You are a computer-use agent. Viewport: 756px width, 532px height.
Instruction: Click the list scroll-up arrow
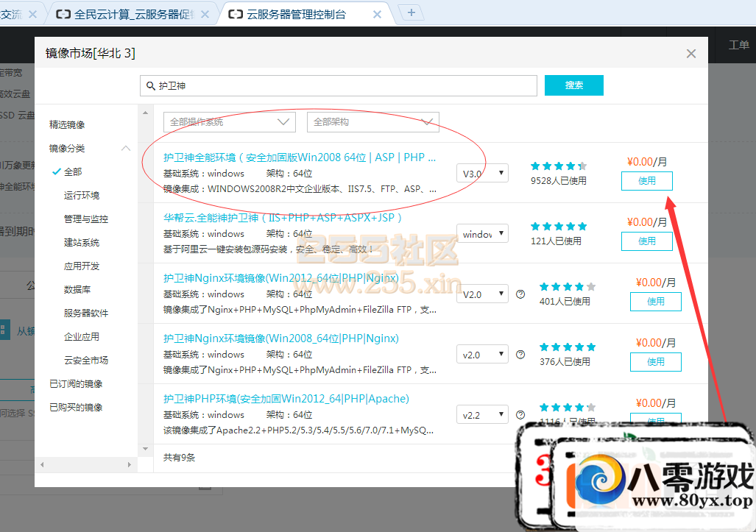pos(145,113)
